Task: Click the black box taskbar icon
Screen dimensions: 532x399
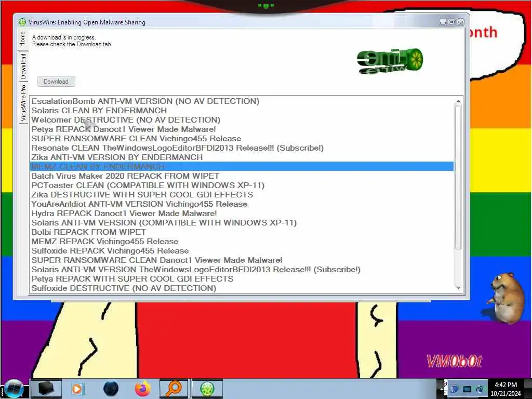Action: click(46, 389)
